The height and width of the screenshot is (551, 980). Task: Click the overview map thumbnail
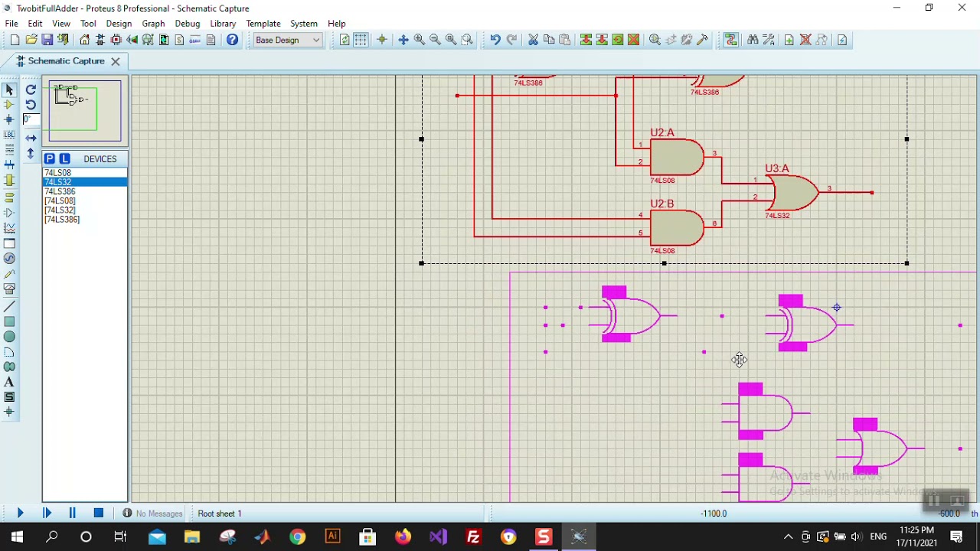(x=85, y=111)
